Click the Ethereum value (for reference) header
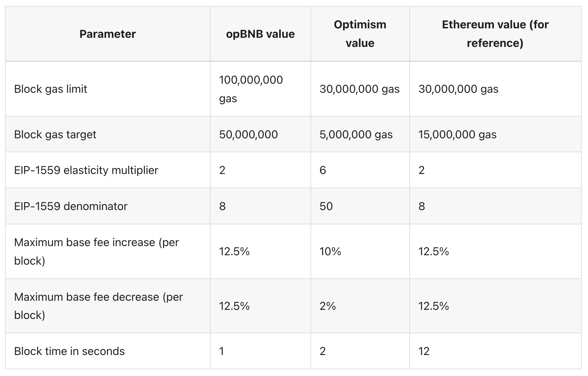Viewport: 588px width, 376px height. 495,34
